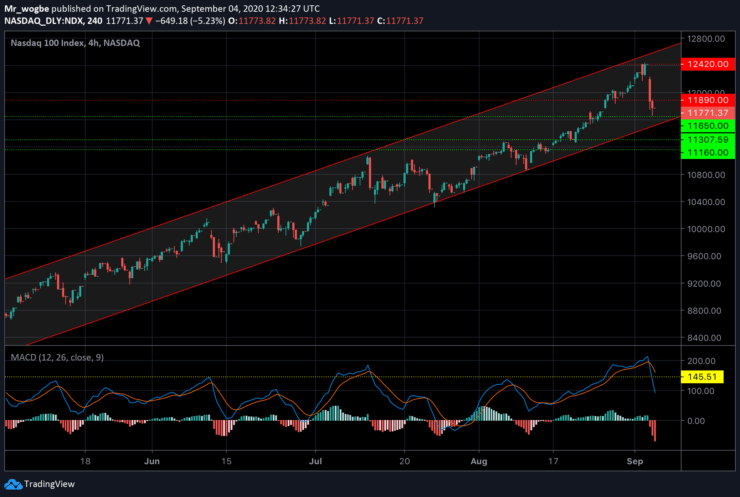Click the 12420.00 red price label
Image resolution: width=740 pixels, height=497 pixels.
[708, 64]
